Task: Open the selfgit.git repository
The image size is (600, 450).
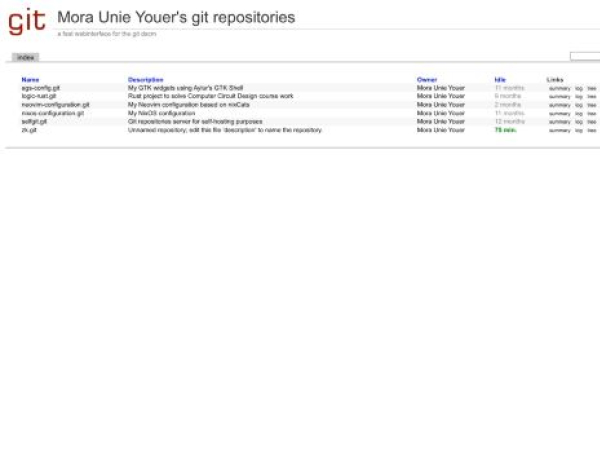Action: 34,121
